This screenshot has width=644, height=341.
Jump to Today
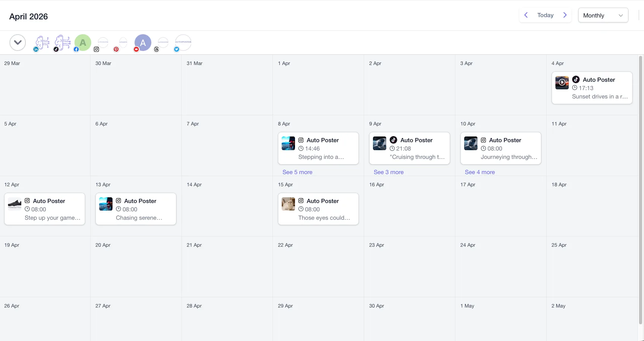[x=545, y=15]
